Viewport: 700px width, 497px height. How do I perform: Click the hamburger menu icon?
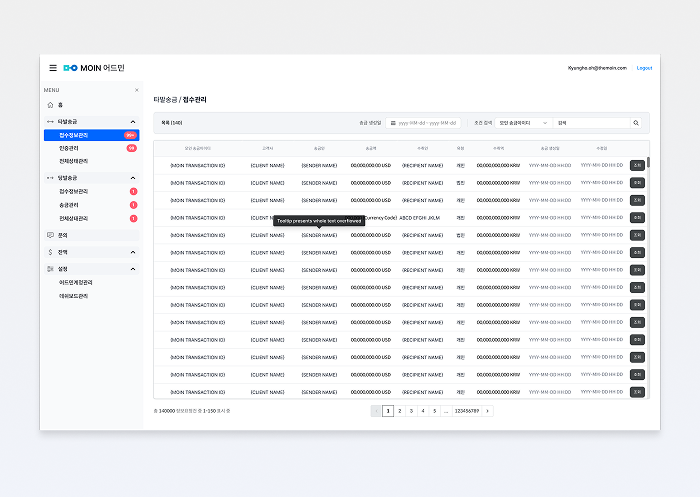(53, 68)
